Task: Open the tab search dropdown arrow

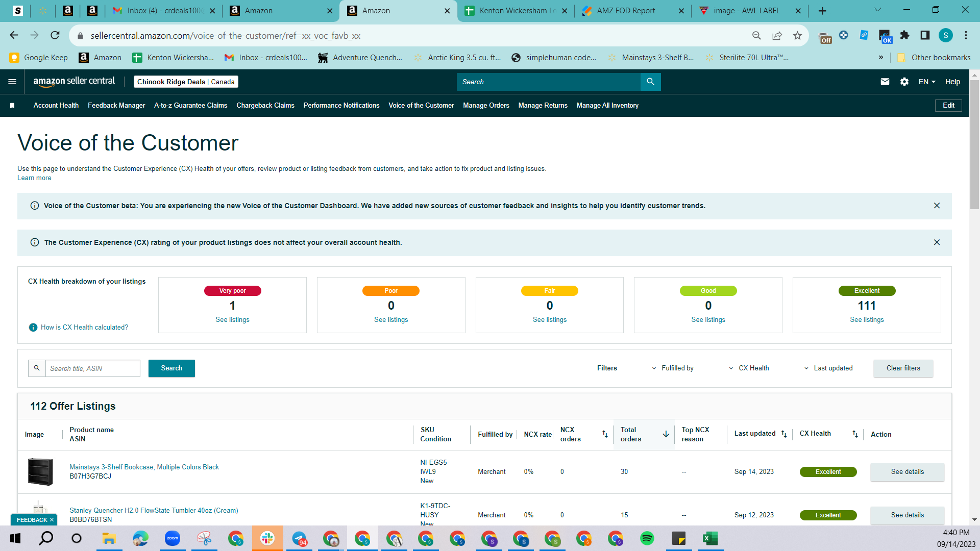Action: pos(878,10)
